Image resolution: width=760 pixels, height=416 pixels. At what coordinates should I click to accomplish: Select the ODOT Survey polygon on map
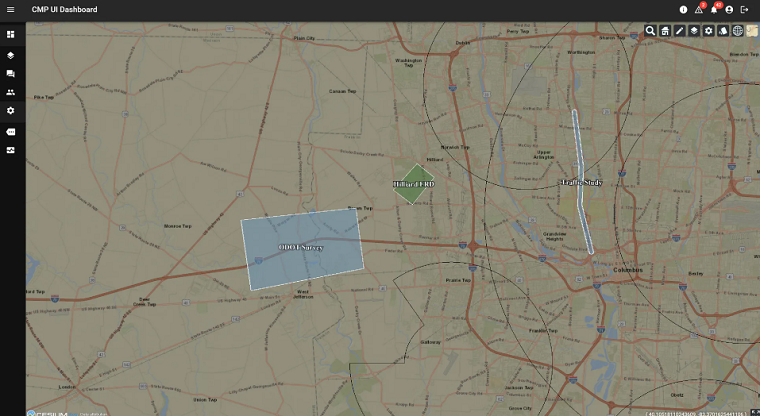click(302, 248)
